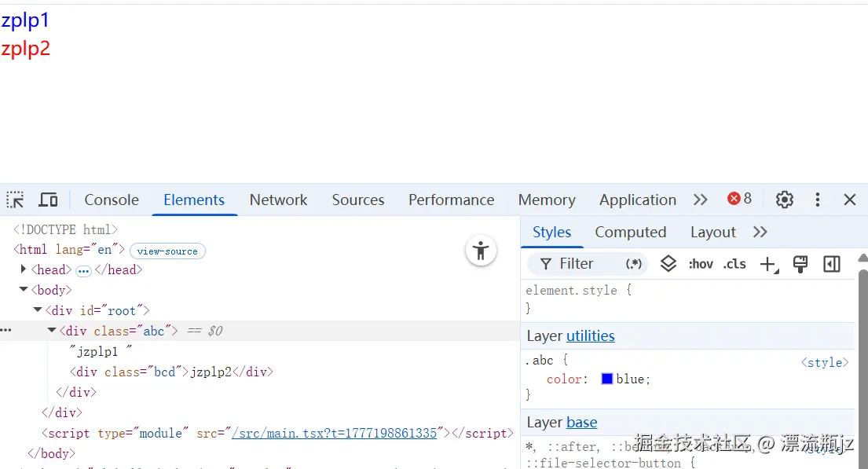Open the Application tab
Image resolution: width=868 pixels, height=469 pixels.
tap(638, 200)
